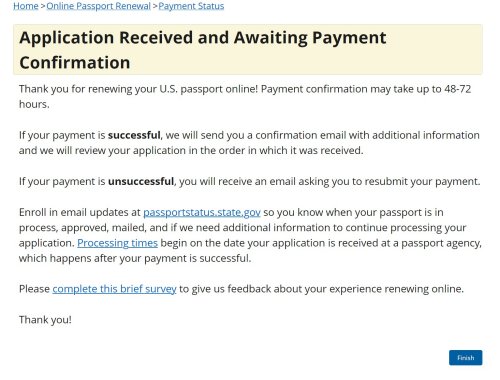Image resolution: width=500 pixels, height=380 pixels.
Task: Click breadcrumb separator before Payment Status
Action: pyautogui.click(x=155, y=6)
